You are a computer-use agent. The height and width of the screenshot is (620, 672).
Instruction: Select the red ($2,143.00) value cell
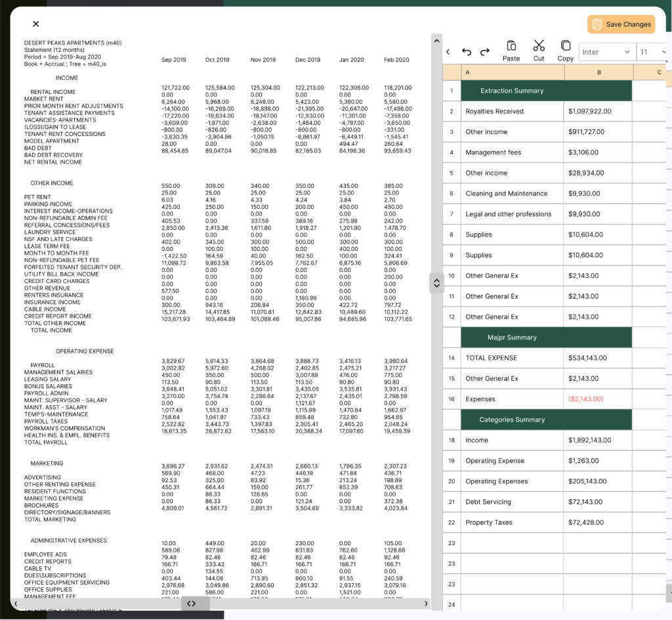598,399
